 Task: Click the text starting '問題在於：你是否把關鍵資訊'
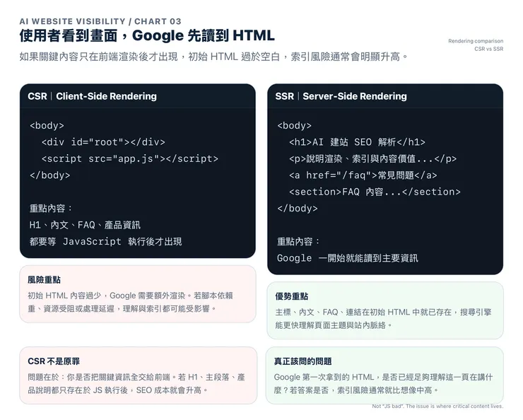coord(136,384)
